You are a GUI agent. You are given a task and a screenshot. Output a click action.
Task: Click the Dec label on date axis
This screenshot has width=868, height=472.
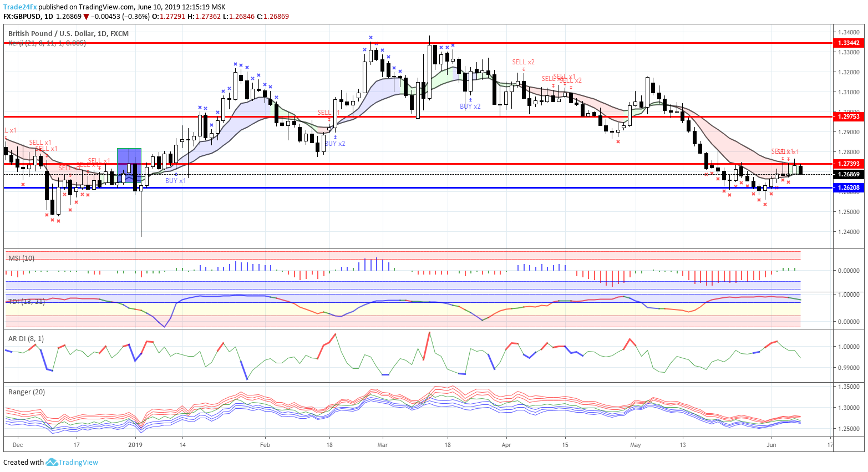tap(18, 445)
